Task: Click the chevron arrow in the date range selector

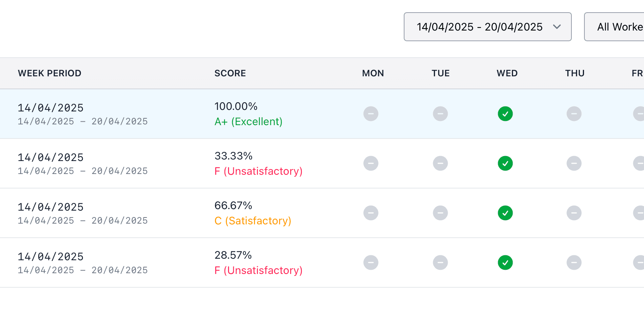Action: (557, 27)
